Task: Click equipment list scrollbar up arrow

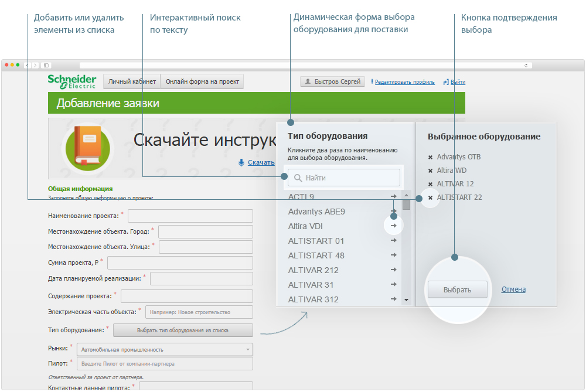Action: click(x=406, y=195)
